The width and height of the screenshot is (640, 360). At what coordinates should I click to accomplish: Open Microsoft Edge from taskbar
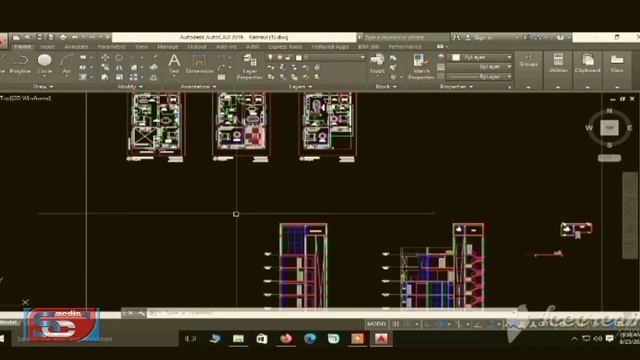tap(310, 338)
